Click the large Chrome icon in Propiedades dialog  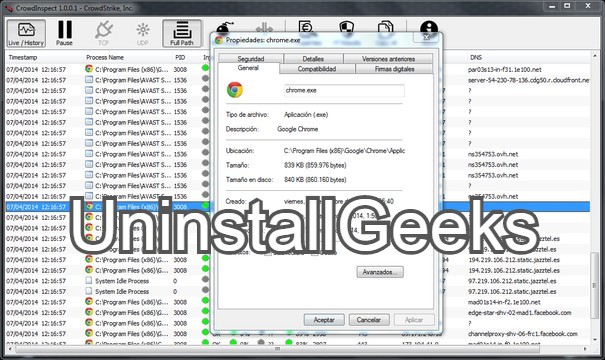click(x=235, y=90)
